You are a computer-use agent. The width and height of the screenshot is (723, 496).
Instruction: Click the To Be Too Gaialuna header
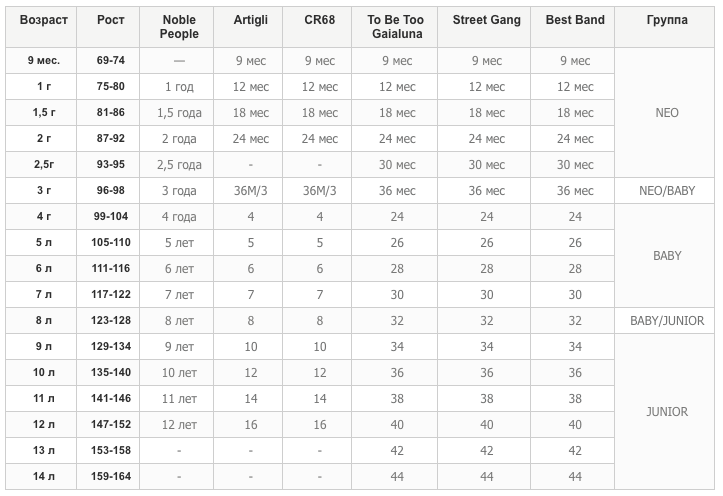click(x=397, y=27)
